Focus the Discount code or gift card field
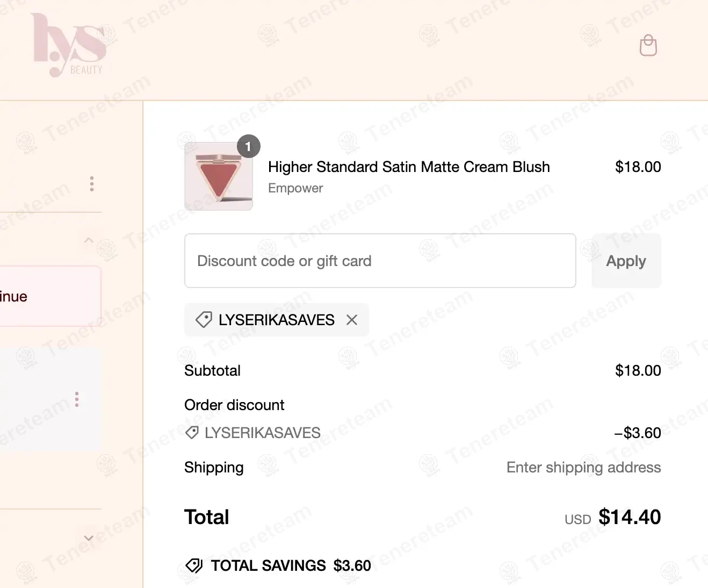The width and height of the screenshot is (708, 588). pyautogui.click(x=380, y=261)
